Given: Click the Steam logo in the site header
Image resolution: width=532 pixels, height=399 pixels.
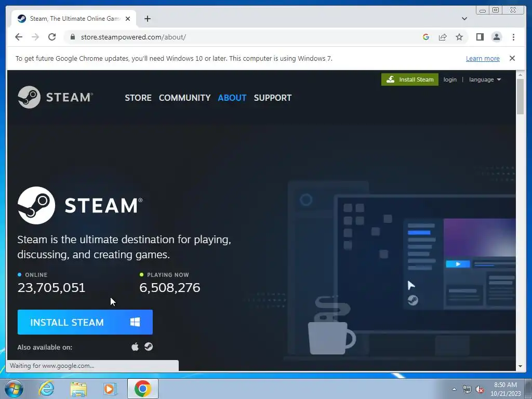Looking at the screenshot, I should [55, 97].
